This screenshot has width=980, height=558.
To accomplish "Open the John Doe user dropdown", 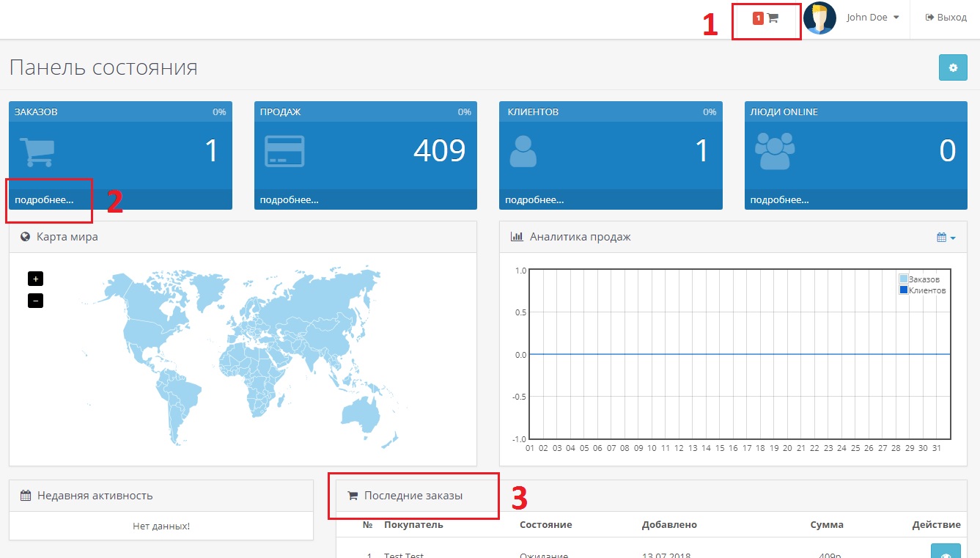I will click(x=872, y=18).
